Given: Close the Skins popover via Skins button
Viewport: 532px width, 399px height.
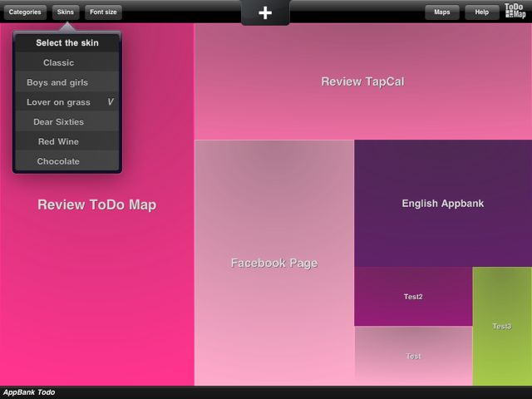Looking at the screenshot, I should click(66, 12).
